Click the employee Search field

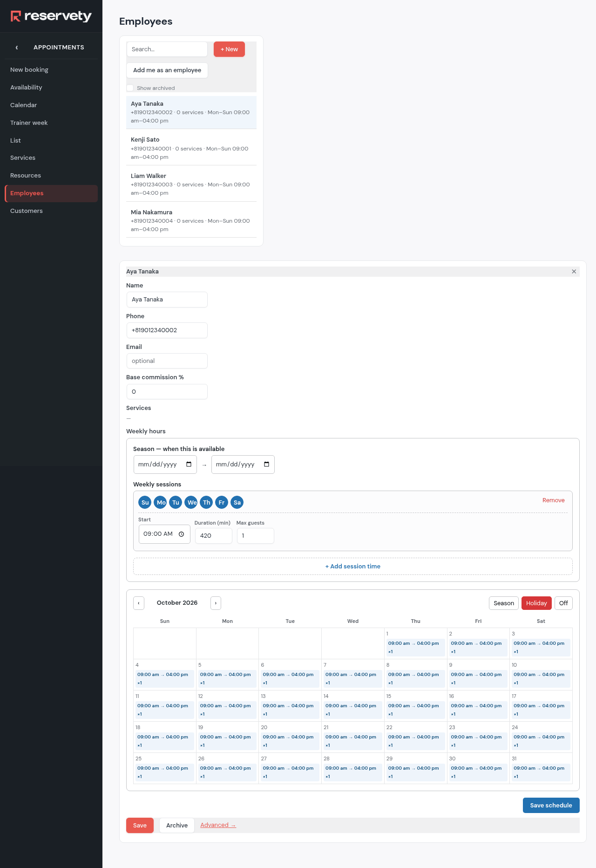click(x=167, y=49)
